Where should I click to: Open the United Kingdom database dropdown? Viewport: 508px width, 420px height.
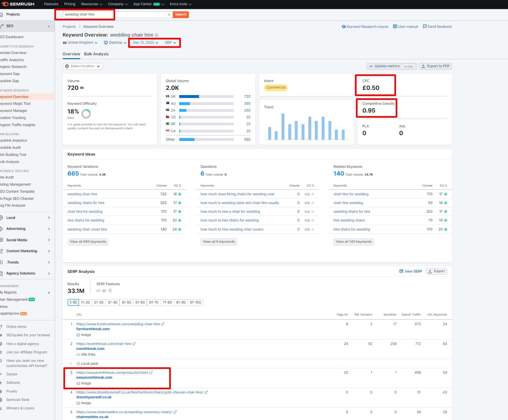[x=80, y=43]
